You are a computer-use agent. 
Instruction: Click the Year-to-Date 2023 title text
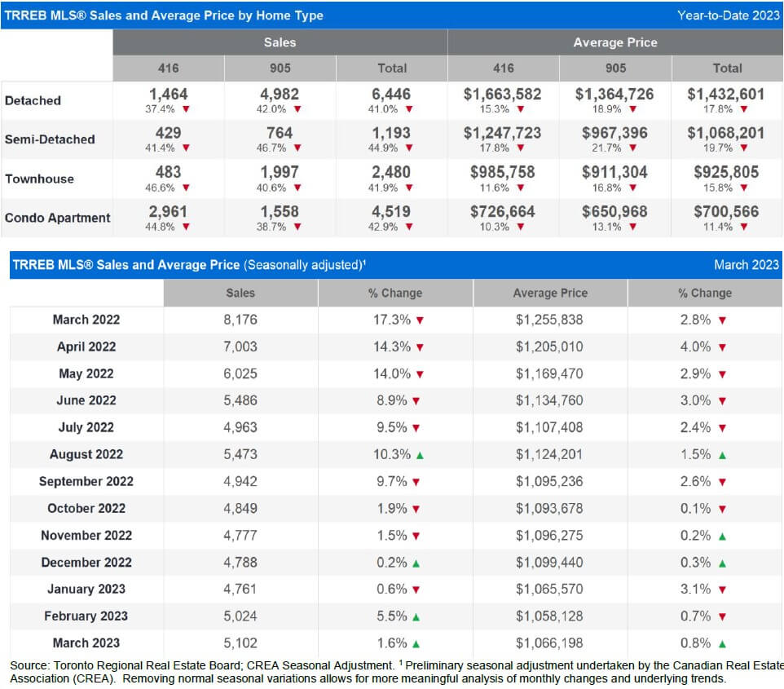[x=728, y=15]
